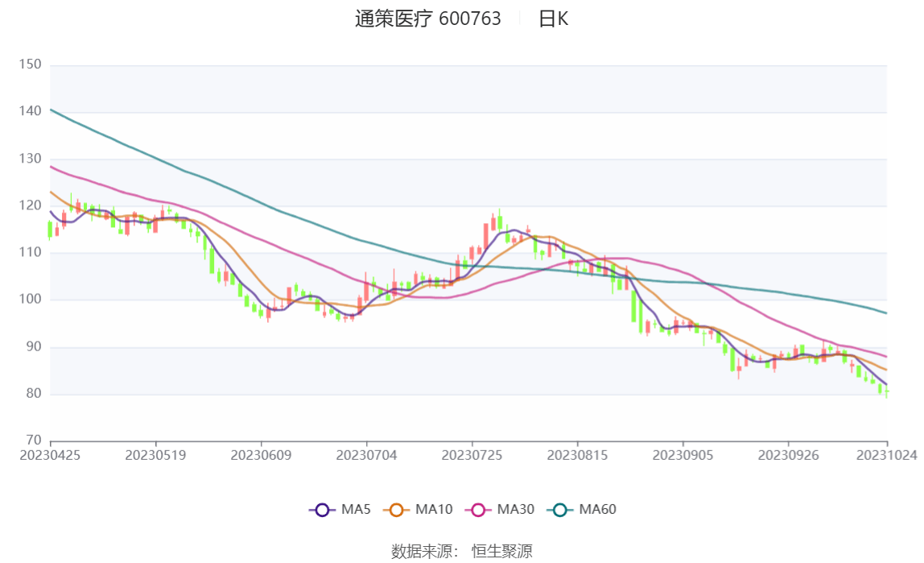Click the 通策医疗 600763 chart title

click(x=427, y=19)
